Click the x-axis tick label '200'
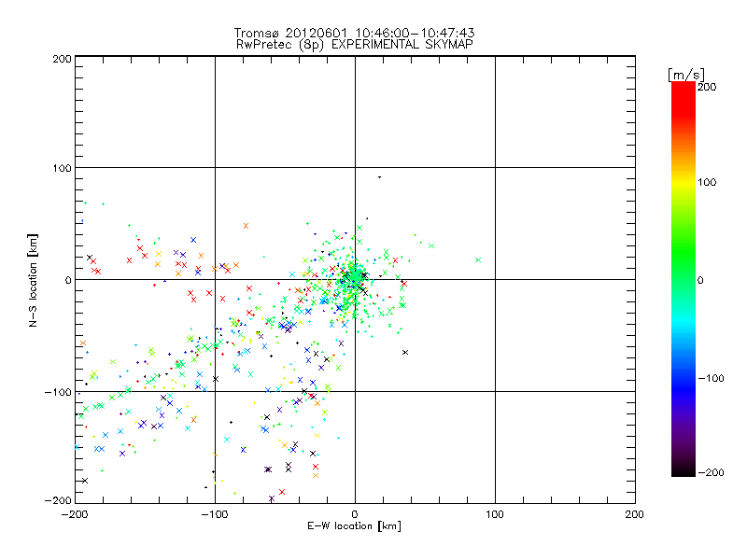 (x=635, y=515)
